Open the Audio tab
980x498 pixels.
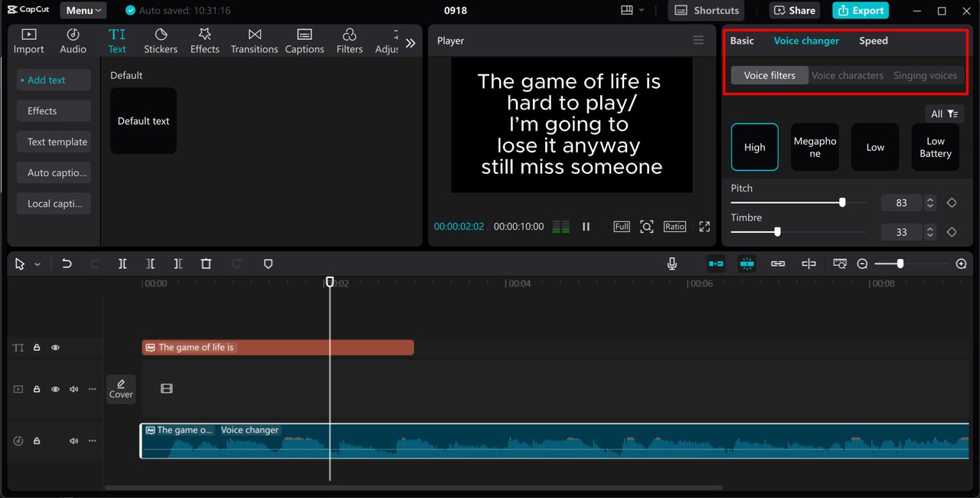[x=73, y=41]
